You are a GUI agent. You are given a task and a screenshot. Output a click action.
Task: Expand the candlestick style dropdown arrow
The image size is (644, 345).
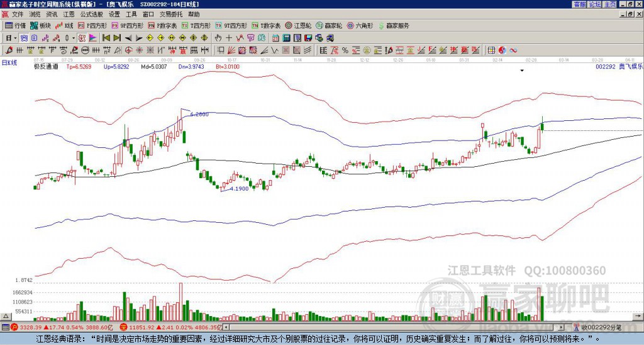coord(74,38)
